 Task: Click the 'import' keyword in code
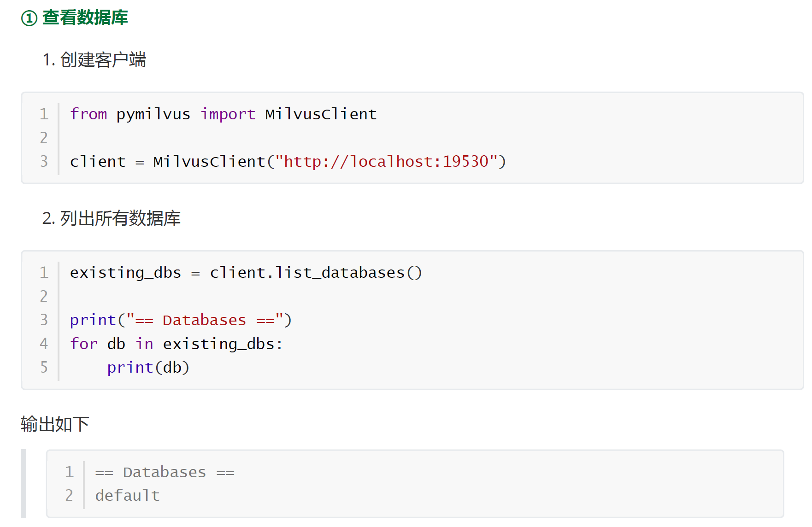point(228,114)
